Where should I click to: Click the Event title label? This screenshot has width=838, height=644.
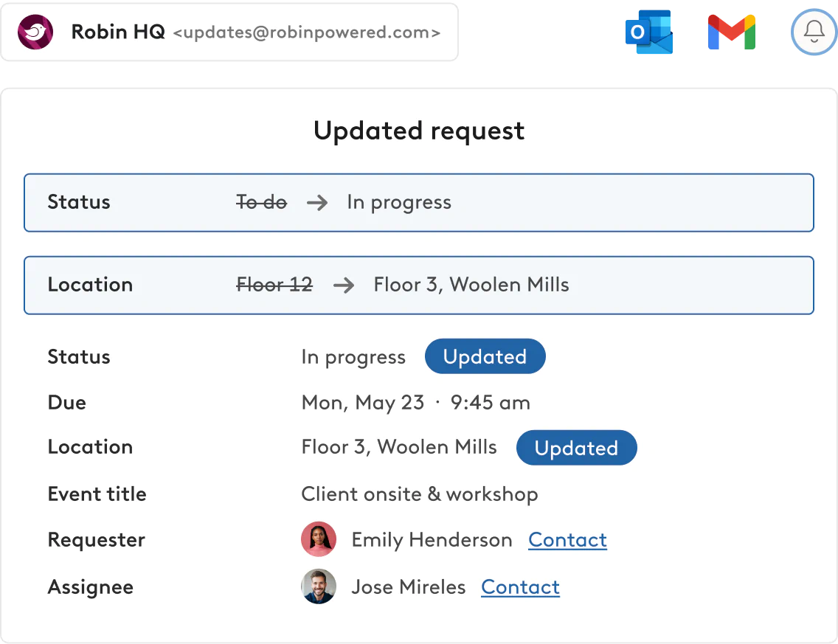[97, 494]
